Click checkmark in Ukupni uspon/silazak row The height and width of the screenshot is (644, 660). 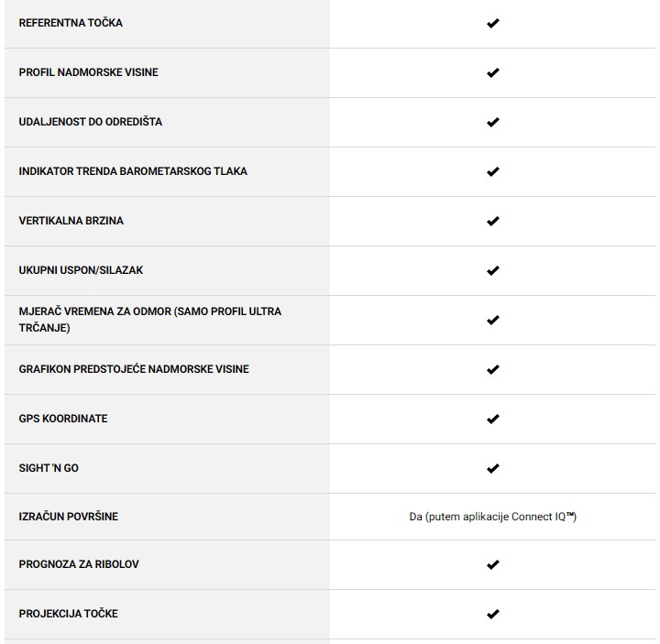(x=492, y=271)
